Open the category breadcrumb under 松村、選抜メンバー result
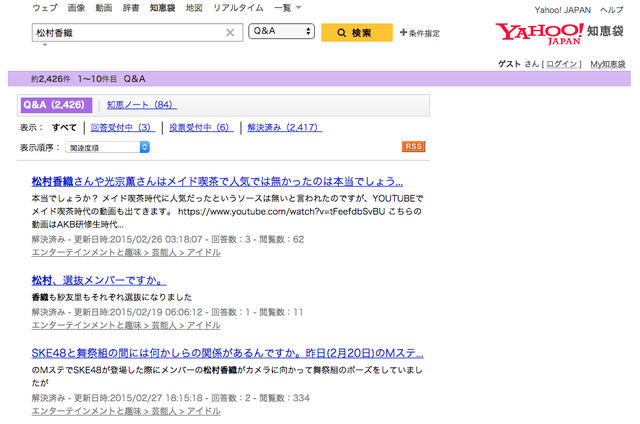Screen dimensions: 640x424 pyautogui.click(x=126, y=325)
